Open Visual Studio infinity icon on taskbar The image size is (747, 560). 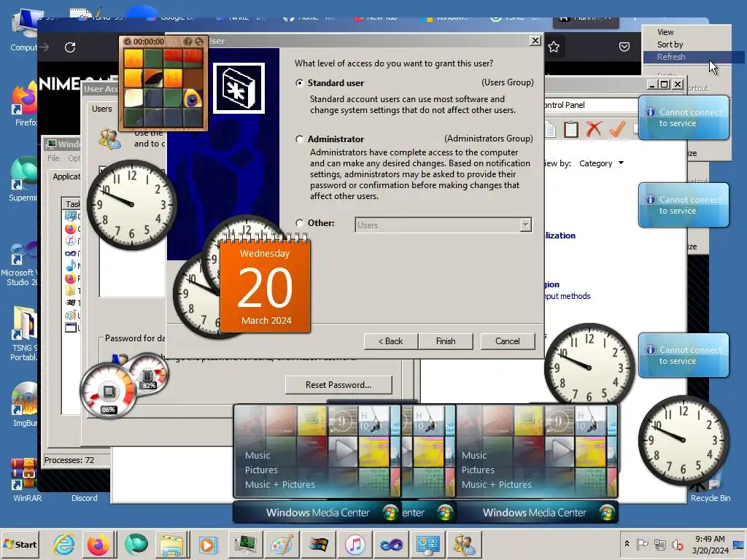tap(391, 544)
